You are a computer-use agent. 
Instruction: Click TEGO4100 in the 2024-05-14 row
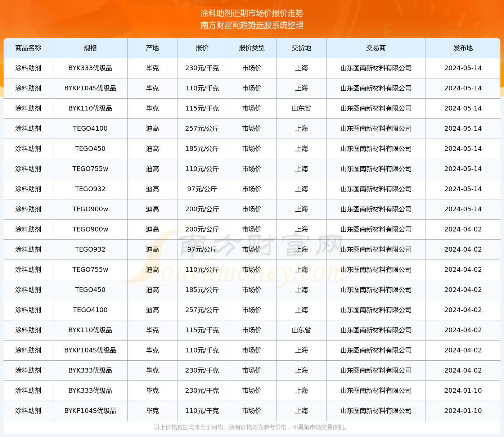[90, 129]
